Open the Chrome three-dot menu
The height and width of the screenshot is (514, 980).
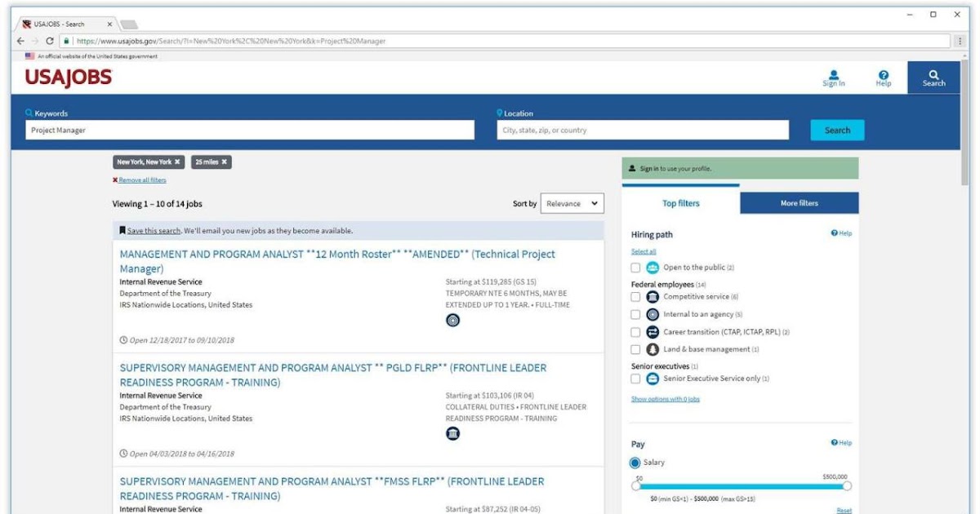click(960, 41)
